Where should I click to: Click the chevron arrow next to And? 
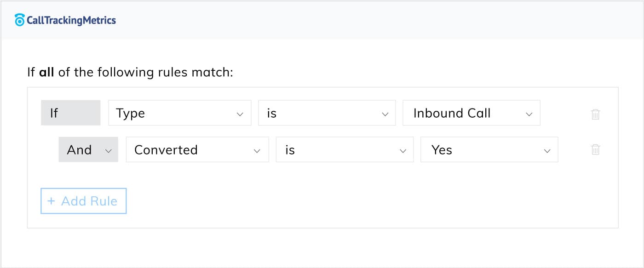pyautogui.click(x=109, y=150)
